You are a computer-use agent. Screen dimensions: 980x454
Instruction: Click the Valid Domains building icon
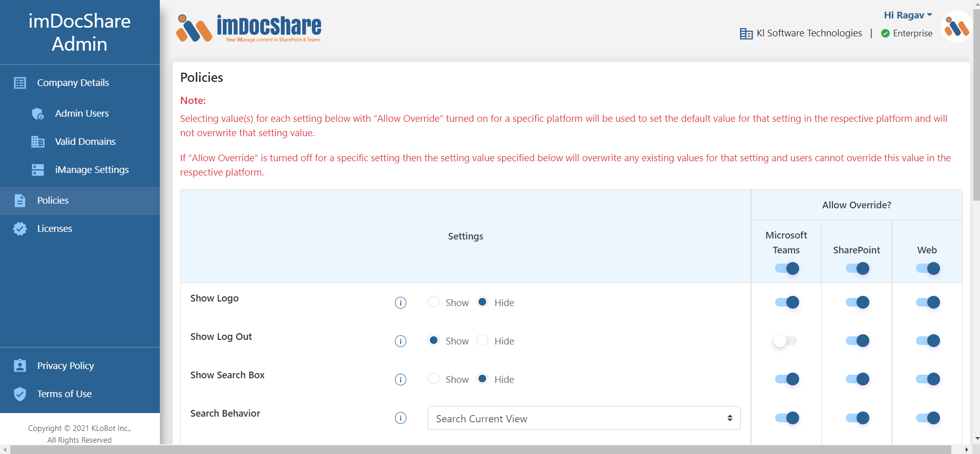38,142
